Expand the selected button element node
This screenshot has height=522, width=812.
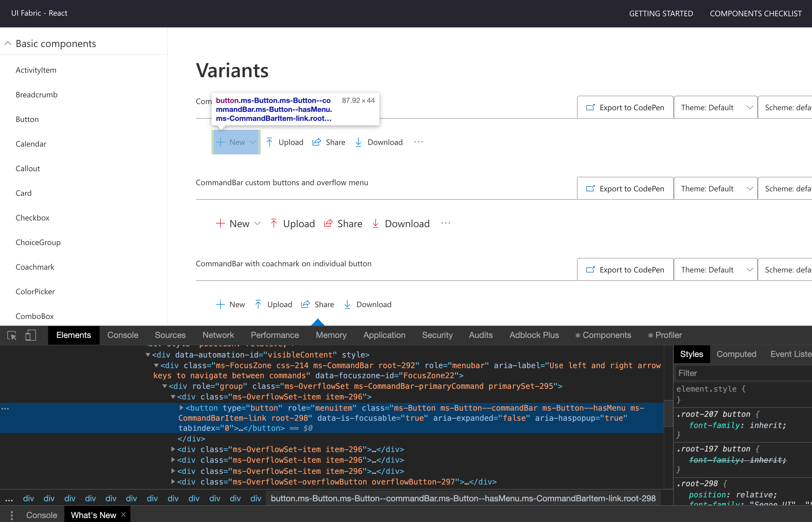[181, 408]
